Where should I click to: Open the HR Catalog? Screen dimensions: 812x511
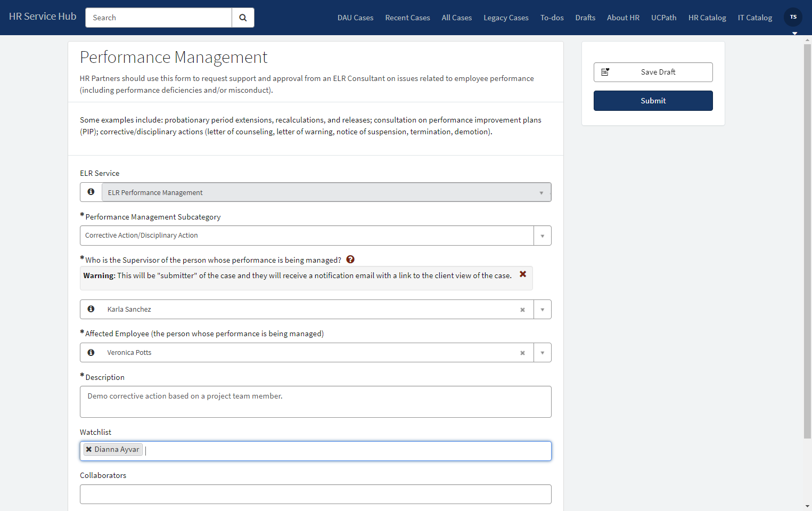tap(707, 18)
